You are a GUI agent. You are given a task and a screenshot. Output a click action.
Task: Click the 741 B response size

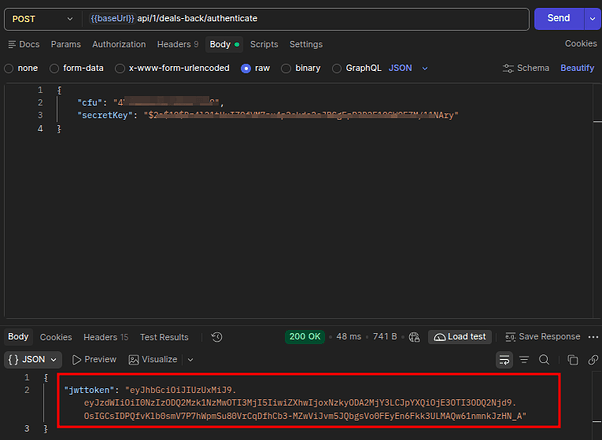385,337
